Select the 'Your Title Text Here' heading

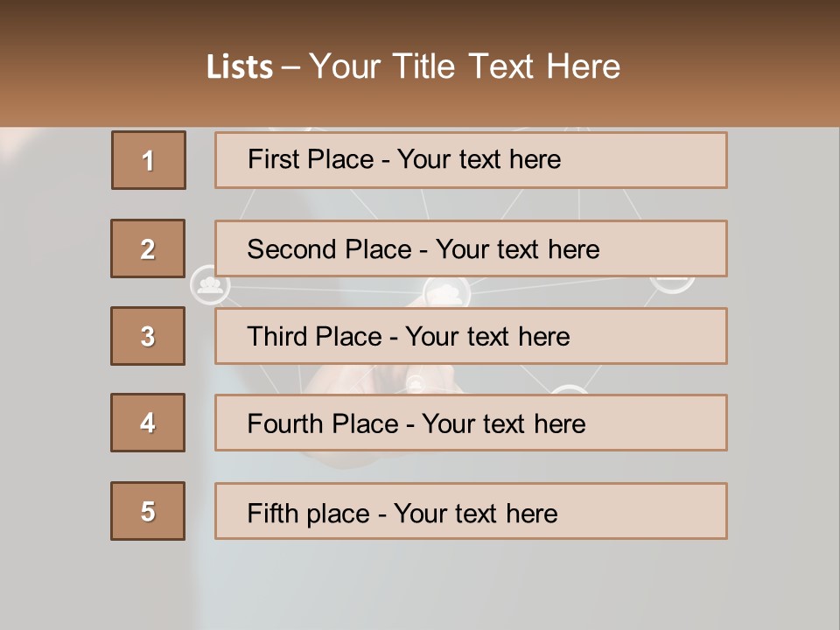[465, 67]
